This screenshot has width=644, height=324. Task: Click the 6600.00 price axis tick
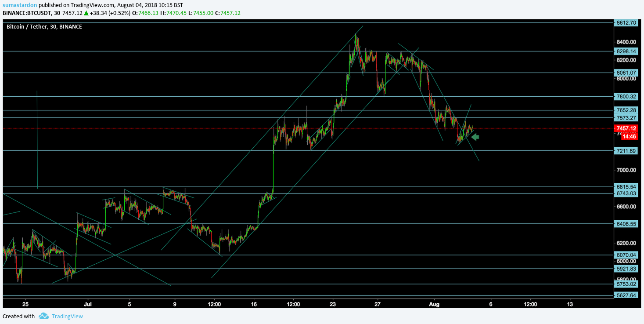(x=626, y=207)
